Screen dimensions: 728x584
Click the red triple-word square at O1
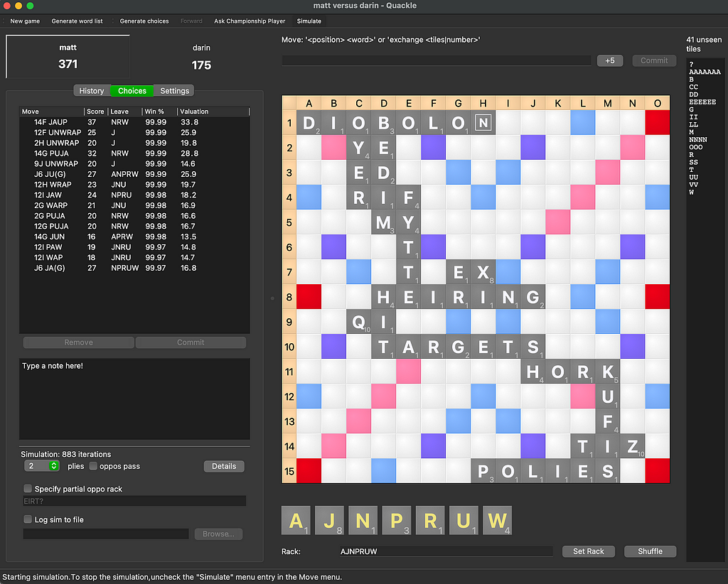pyautogui.click(x=658, y=122)
